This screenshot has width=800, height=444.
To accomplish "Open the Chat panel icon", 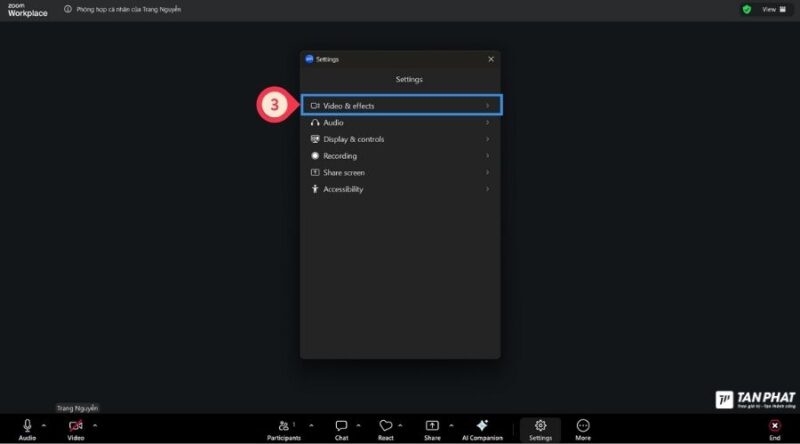I will tap(341, 426).
